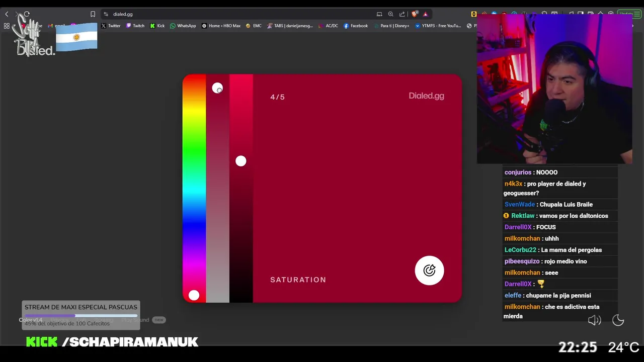644x362 pixels.
Task: Click the saturation slider handle at top
Action: click(x=217, y=88)
